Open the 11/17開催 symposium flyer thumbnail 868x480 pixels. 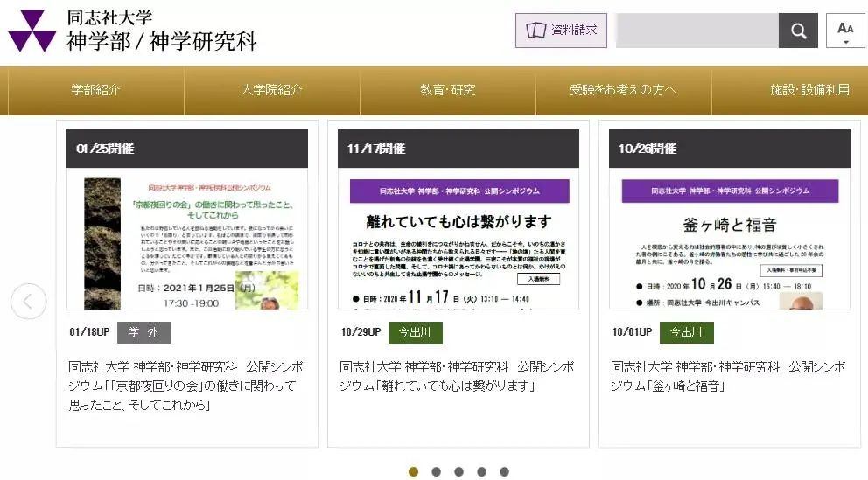tap(458, 239)
